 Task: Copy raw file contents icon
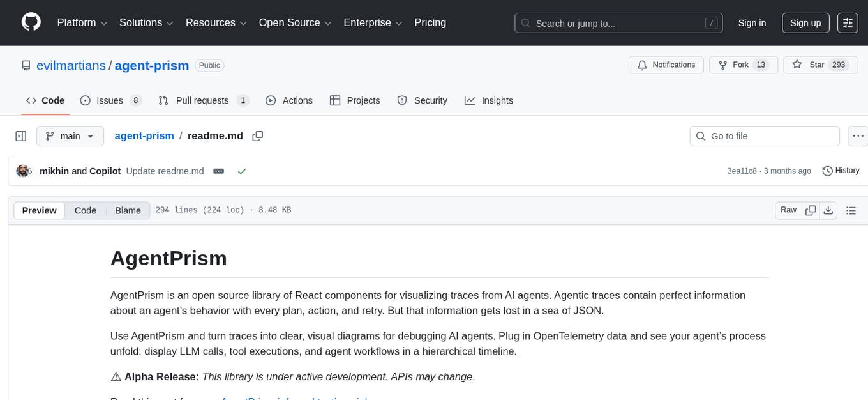tap(811, 210)
